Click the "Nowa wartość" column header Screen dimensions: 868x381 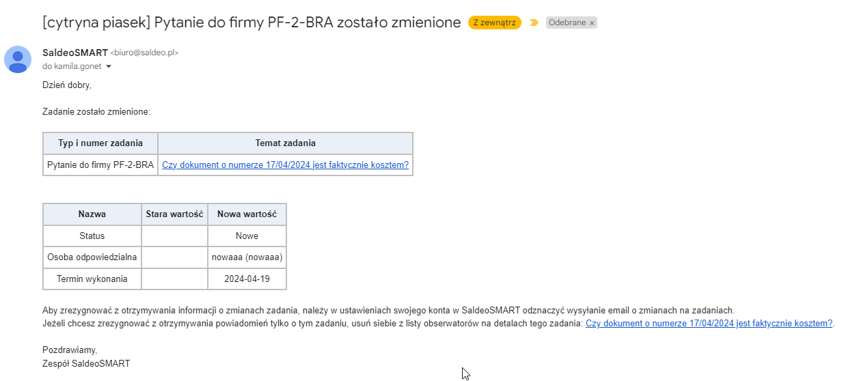[247, 214]
